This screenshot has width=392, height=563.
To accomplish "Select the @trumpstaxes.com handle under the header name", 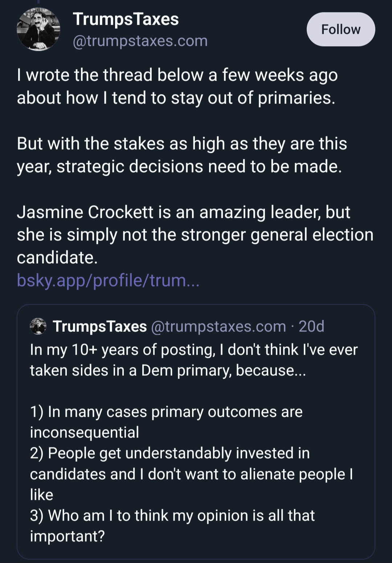I will [x=140, y=41].
